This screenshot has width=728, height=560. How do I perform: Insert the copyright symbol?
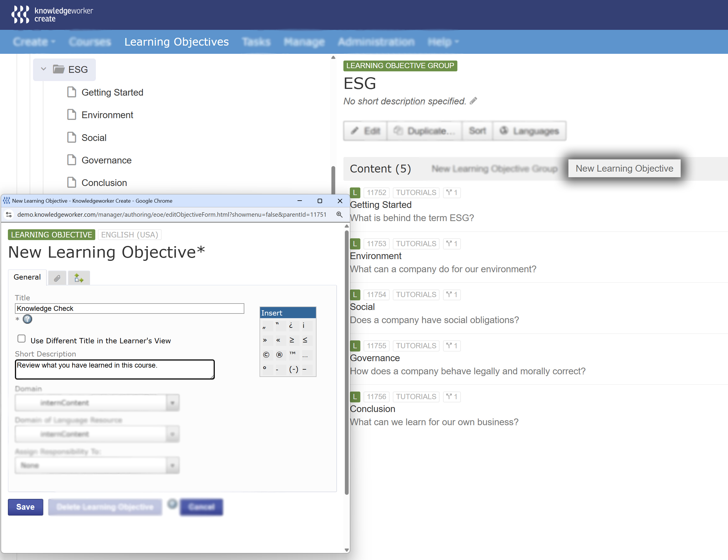[266, 355]
